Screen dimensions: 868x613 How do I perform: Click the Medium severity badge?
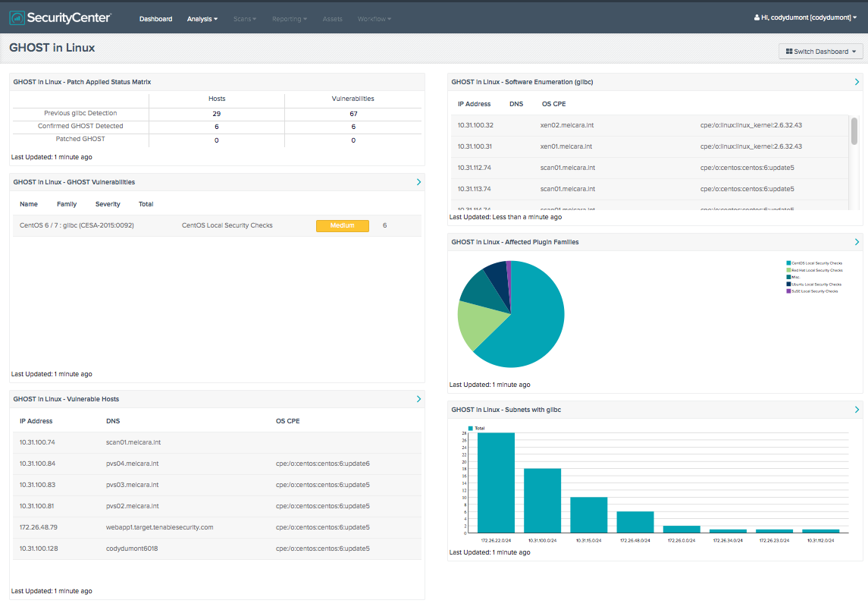[342, 226]
